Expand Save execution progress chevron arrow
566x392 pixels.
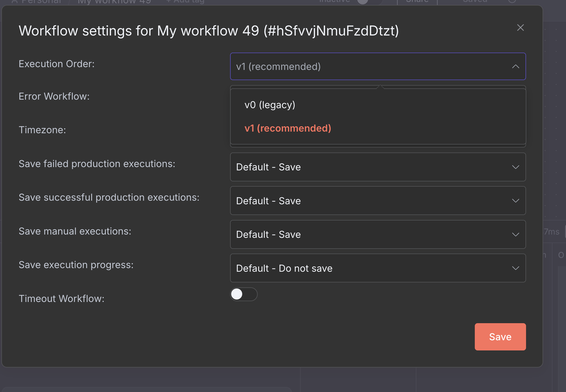515,268
